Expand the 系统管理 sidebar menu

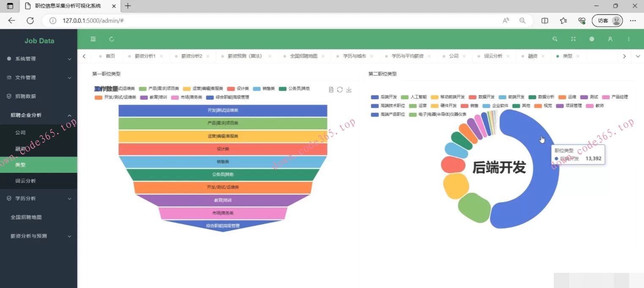(x=39, y=59)
